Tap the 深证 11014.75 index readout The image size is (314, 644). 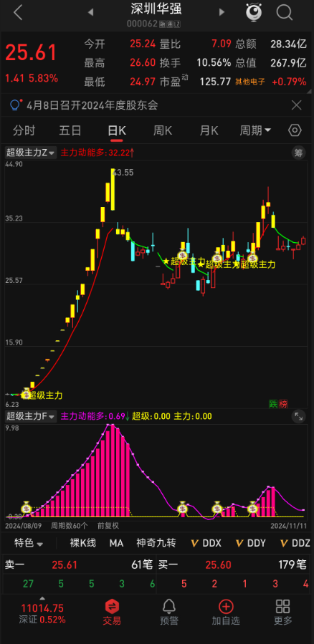click(x=42, y=613)
